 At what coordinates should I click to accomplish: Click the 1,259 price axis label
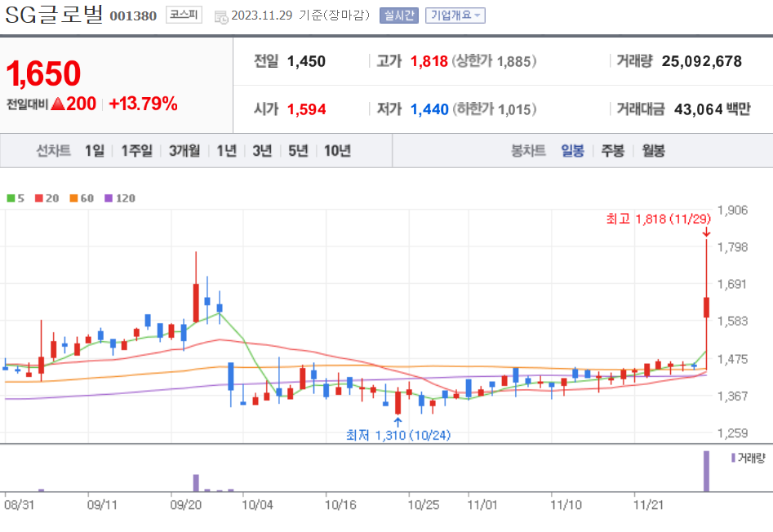point(732,433)
